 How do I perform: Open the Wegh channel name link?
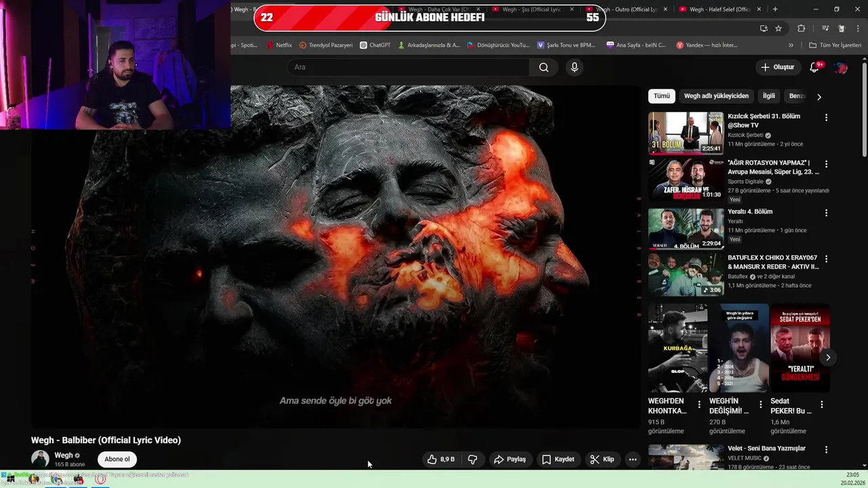click(64, 455)
